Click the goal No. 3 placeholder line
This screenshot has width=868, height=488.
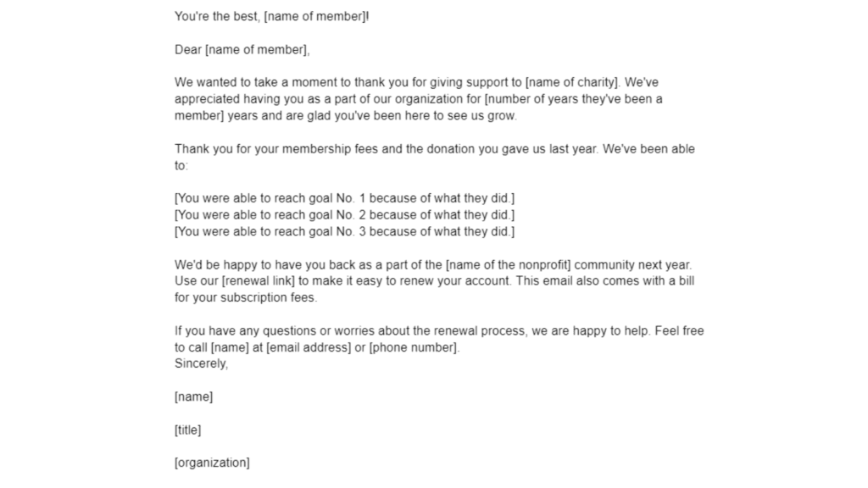(x=344, y=231)
